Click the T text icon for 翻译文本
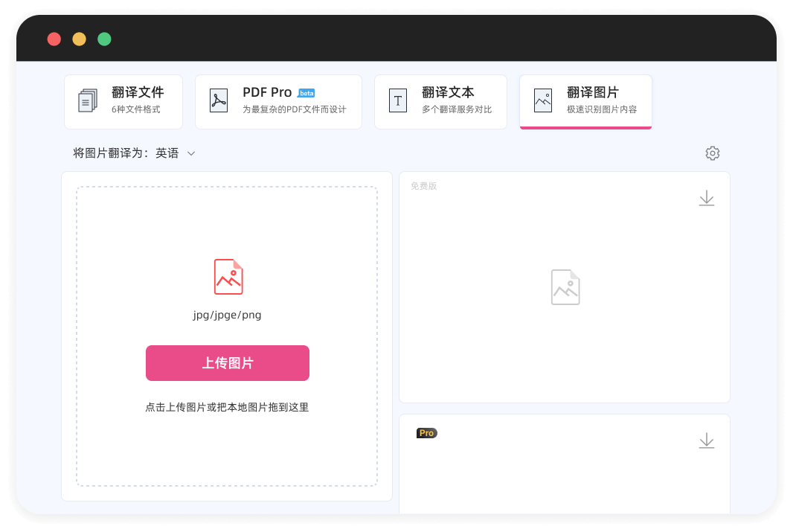793x532 pixels. pyautogui.click(x=398, y=100)
